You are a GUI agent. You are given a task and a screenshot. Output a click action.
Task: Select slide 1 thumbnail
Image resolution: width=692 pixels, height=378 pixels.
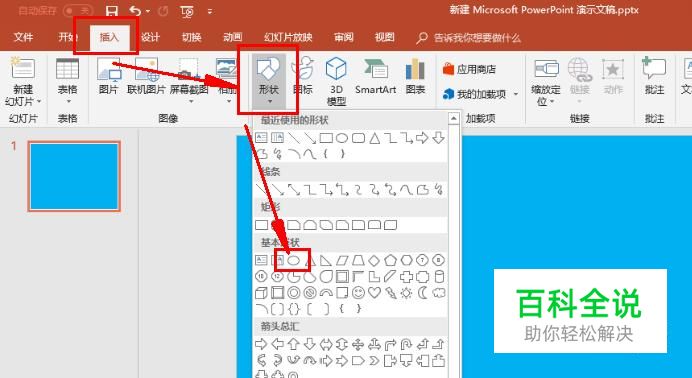click(74, 176)
